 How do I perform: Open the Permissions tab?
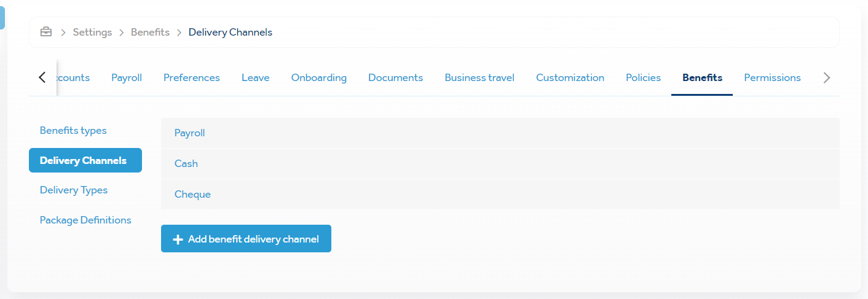tap(772, 77)
